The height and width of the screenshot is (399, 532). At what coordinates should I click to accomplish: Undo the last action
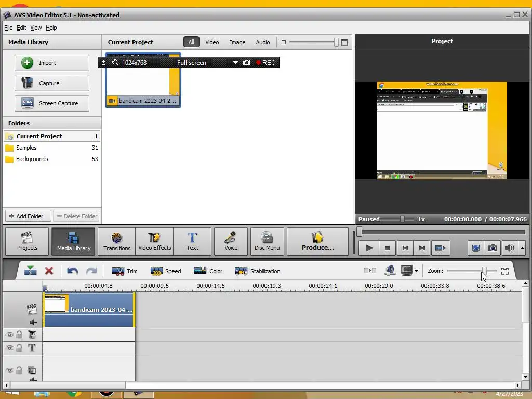[x=72, y=271]
